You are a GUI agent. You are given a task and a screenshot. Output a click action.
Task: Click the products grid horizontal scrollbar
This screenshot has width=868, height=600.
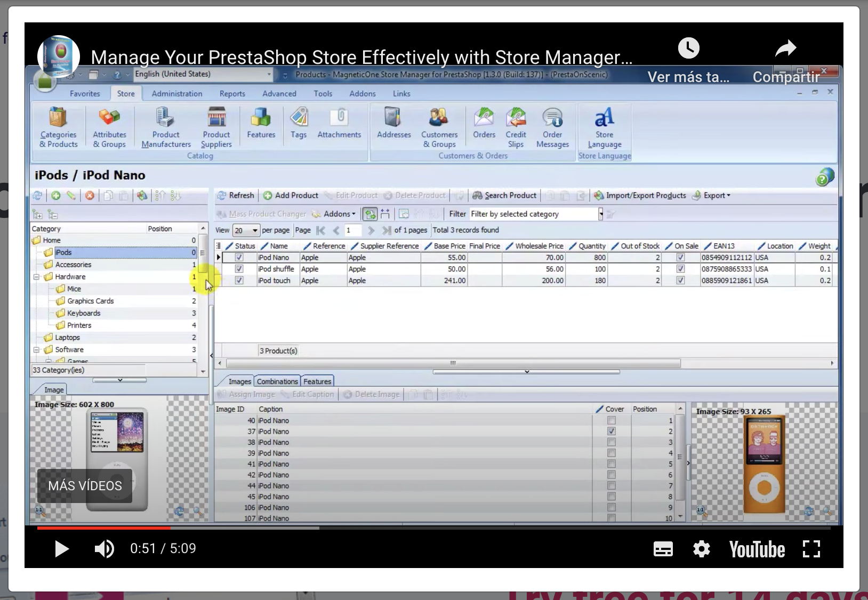(453, 363)
